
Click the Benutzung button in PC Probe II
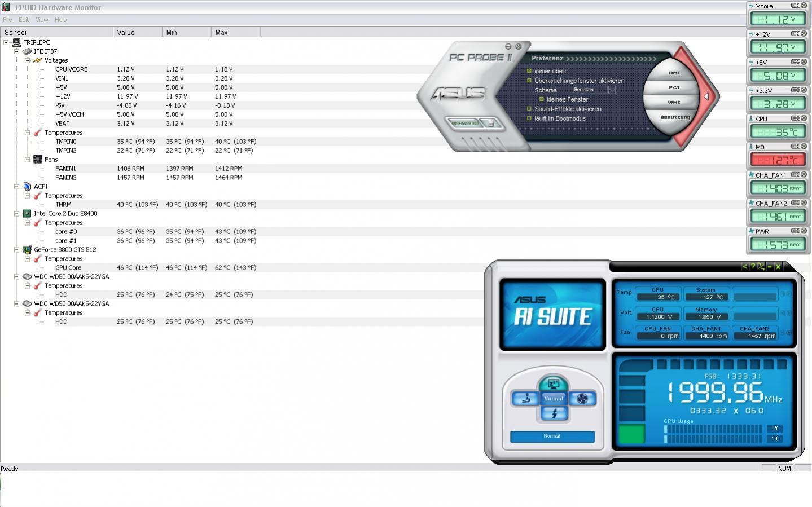click(x=675, y=117)
